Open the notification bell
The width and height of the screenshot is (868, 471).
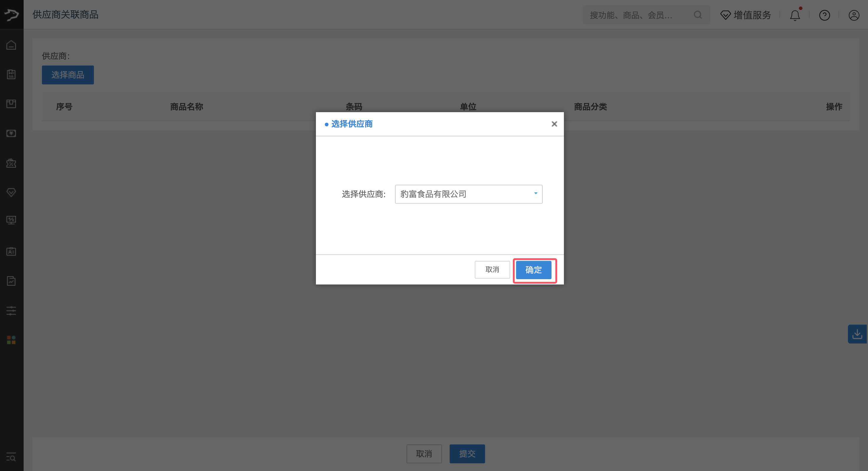tap(795, 15)
